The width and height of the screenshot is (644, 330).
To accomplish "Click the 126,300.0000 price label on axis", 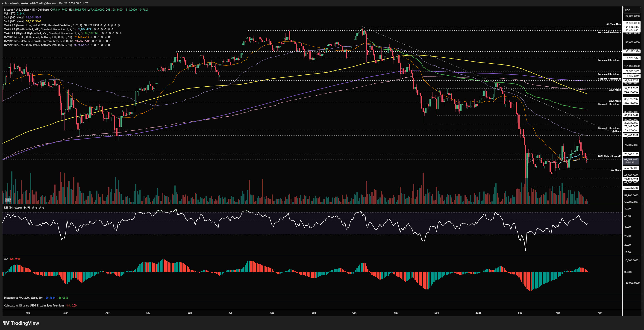I will coord(632,23).
